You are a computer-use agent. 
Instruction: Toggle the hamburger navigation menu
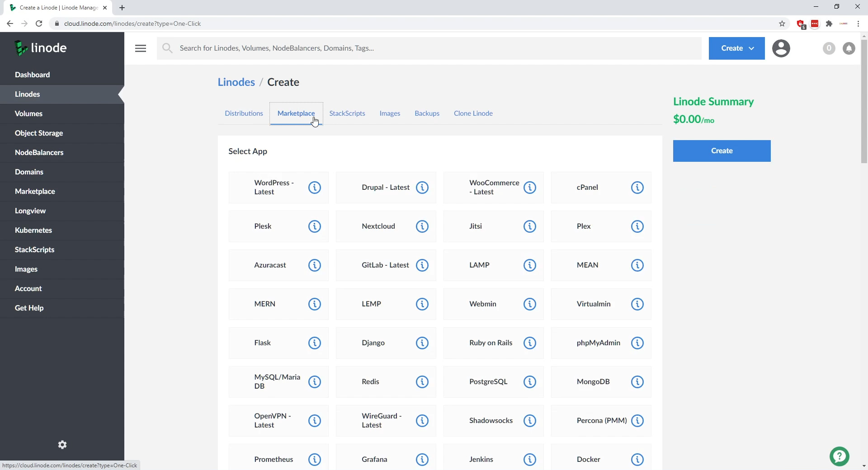tap(141, 48)
